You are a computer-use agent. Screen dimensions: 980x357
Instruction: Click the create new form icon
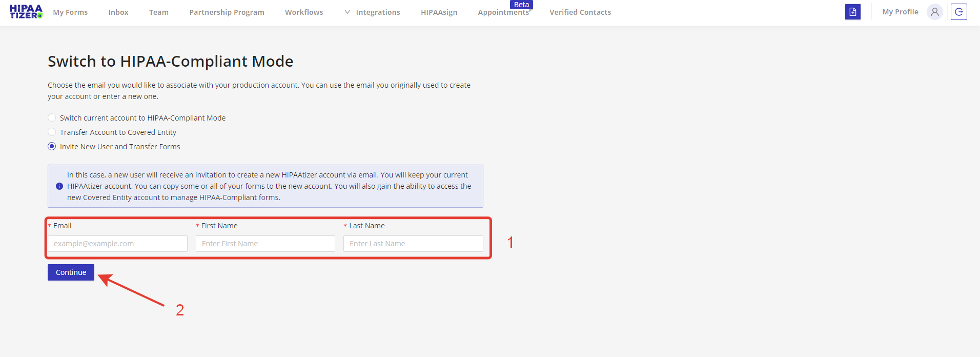pos(852,12)
